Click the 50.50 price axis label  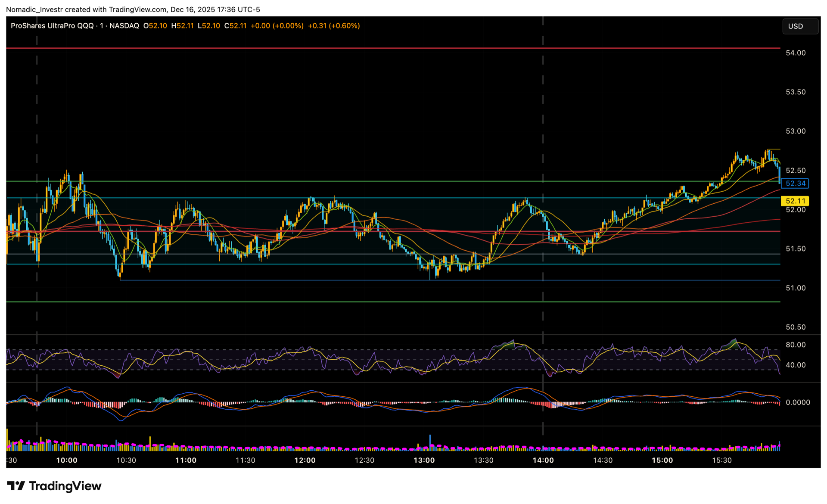click(x=795, y=327)
